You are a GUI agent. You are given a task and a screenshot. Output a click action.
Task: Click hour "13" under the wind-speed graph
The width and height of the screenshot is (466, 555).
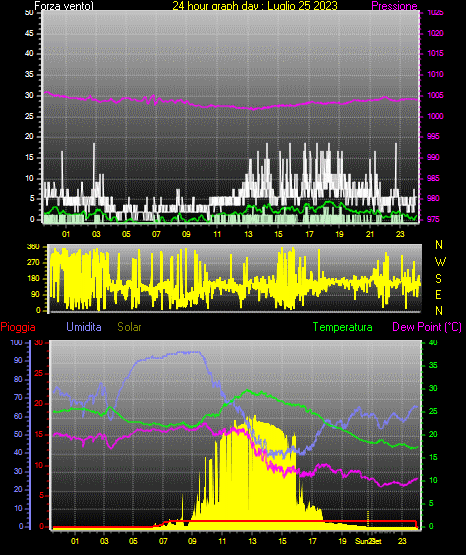coord(248,234)
